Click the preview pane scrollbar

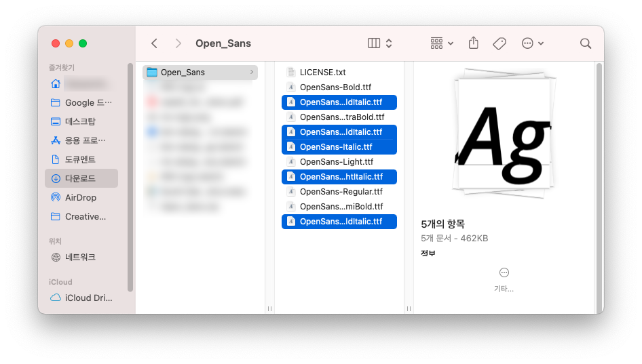(599, 188)
